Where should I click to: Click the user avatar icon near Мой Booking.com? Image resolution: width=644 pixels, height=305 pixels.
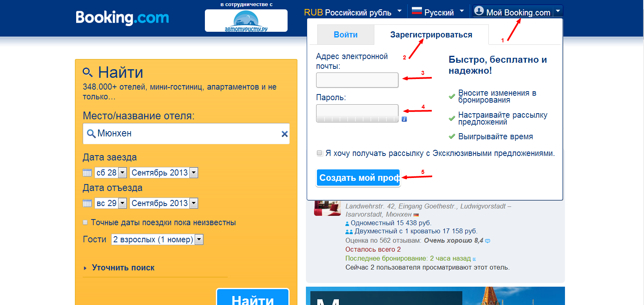479,11
